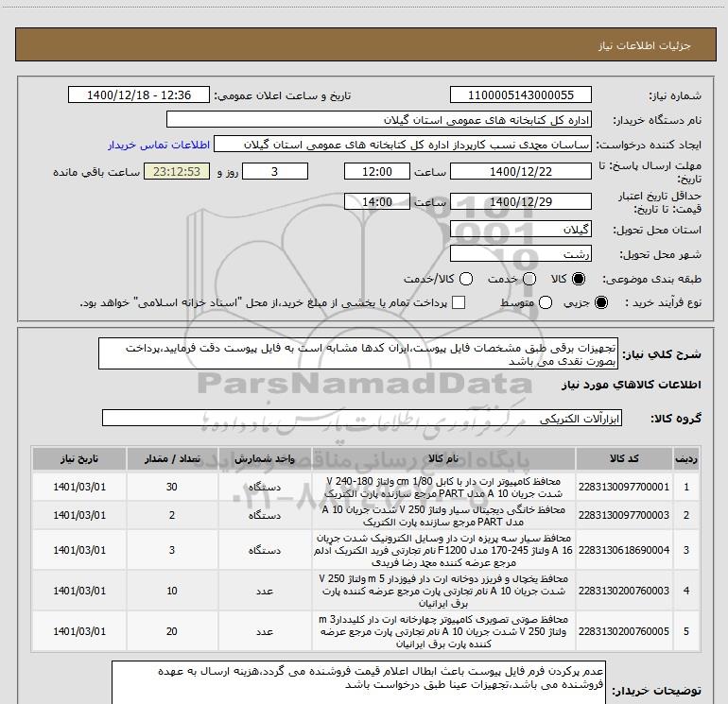Viewport: 728px width, 704px height.
Task: Click the 'تاریخ نیاز' column header
Action: (x=78, y=459)
